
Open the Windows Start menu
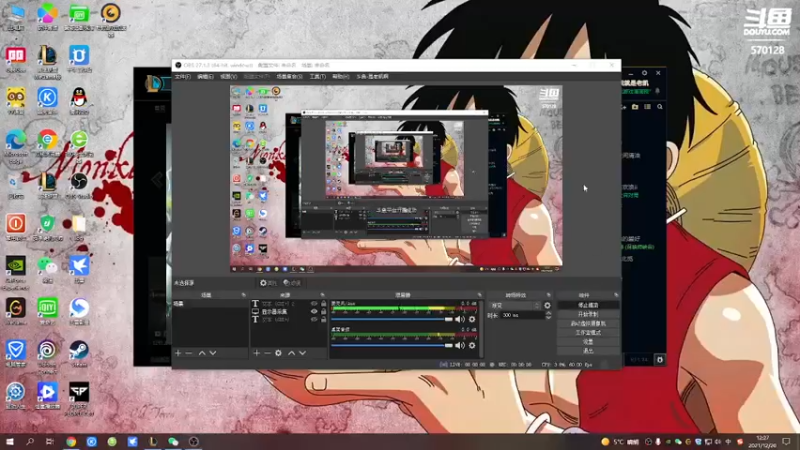tap(10, 441)
